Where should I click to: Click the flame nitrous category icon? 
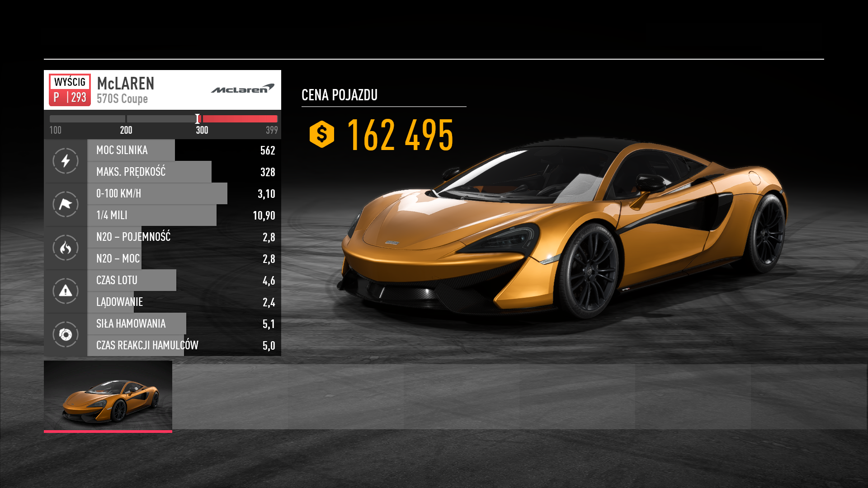[x=66, y=248]
